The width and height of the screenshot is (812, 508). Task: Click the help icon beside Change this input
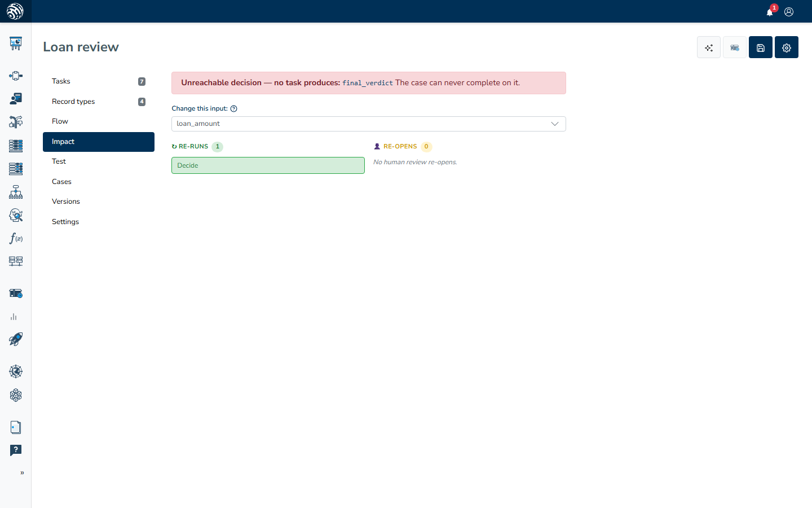tap(234, 109)
